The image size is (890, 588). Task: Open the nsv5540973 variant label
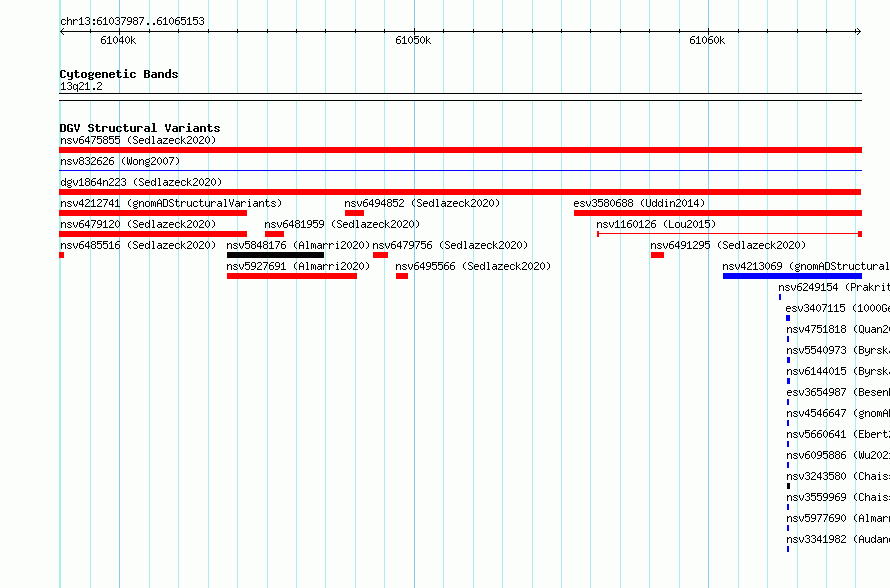click(x=838, y=350)
